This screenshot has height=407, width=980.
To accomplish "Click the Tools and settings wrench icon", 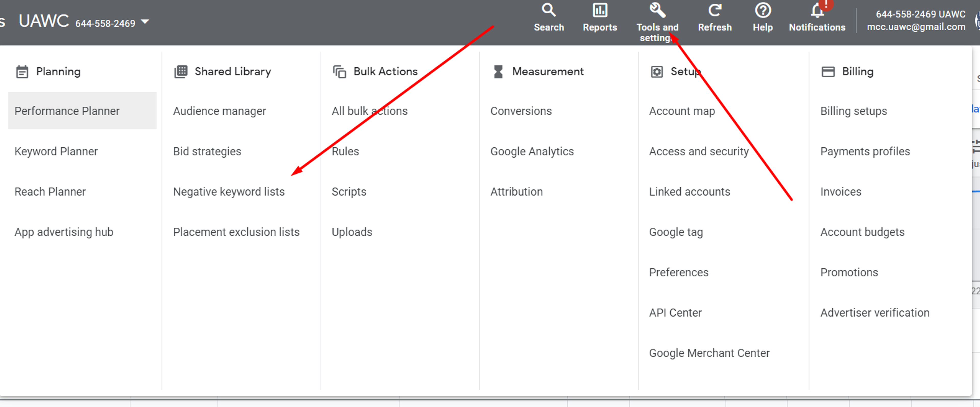I will coord(657,10).
